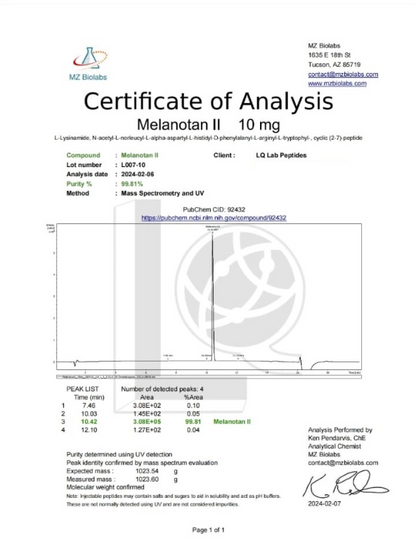Click the handwritten signature

[x=346, y=484]
